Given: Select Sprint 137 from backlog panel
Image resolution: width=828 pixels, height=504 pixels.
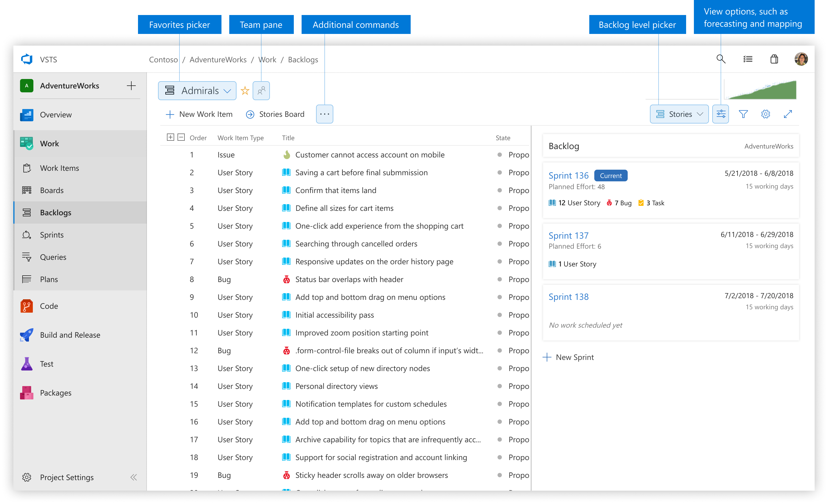Looking at the screenshot, I should (x=568, y=235).
